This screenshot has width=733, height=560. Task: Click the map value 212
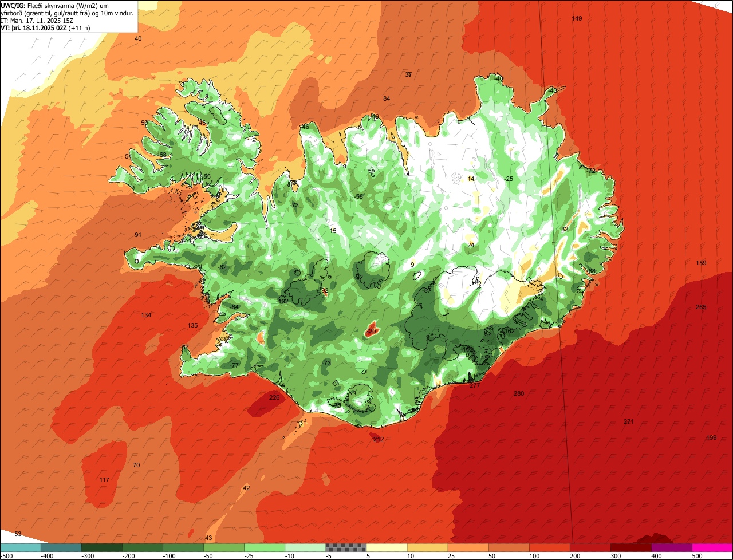(x=379, y=439)
